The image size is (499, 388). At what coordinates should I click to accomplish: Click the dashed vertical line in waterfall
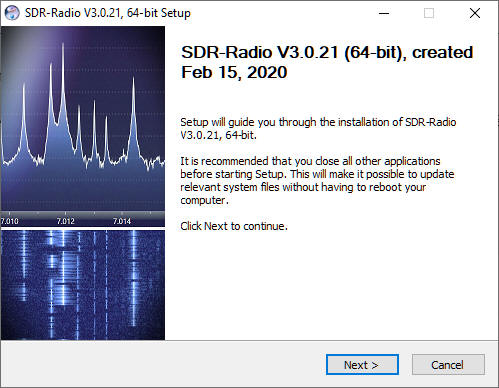pyautogui.click(x=107, y=285)
